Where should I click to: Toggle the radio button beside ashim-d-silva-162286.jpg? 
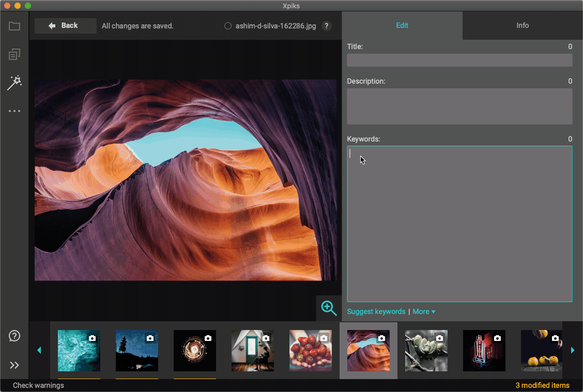[228, 26]
